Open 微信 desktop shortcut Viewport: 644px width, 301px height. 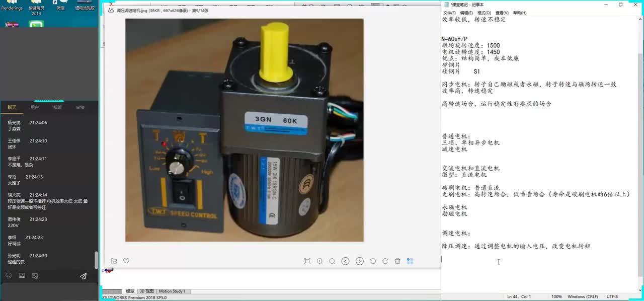(x=61, y=6)
